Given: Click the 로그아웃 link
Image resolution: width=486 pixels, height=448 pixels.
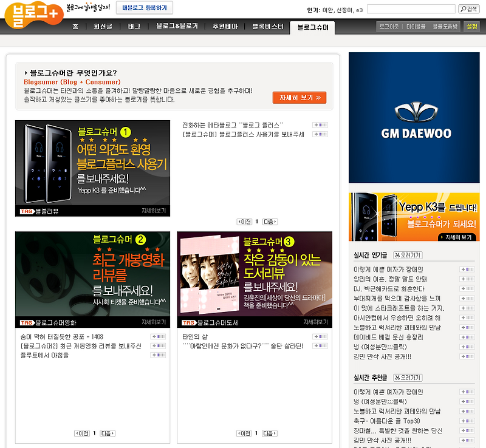Looking at the screenshot, I should [x=389, y=27].
